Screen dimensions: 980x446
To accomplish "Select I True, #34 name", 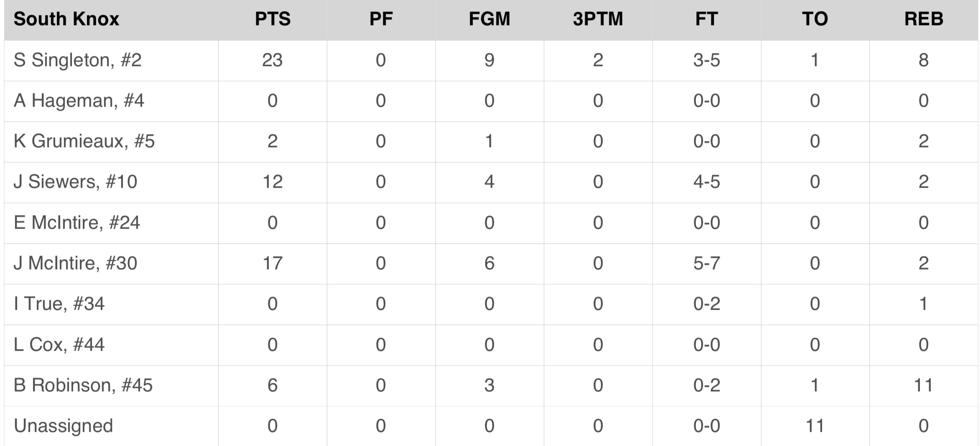I will (x=59, y=304).
